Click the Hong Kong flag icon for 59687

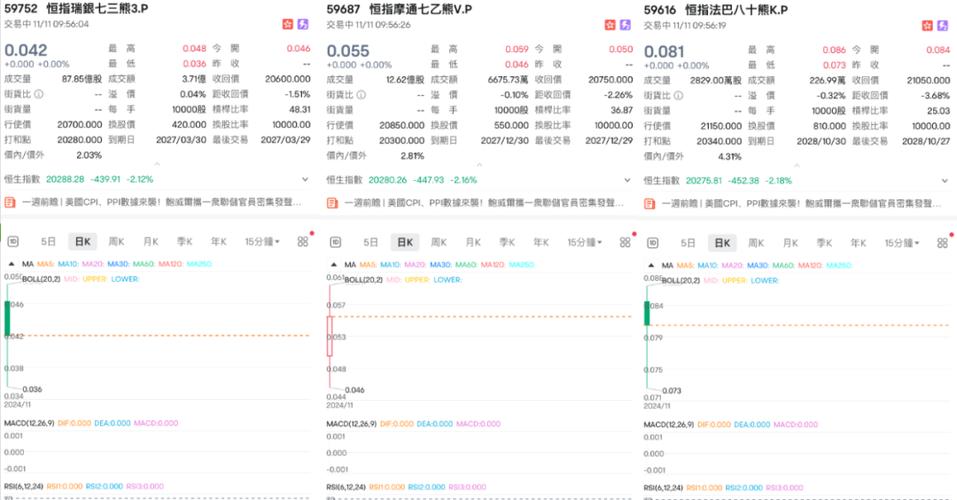[610, 25]
